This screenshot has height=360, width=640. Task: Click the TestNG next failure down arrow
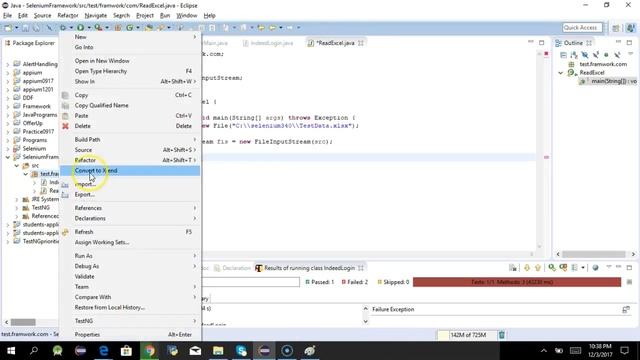[527, 268]
